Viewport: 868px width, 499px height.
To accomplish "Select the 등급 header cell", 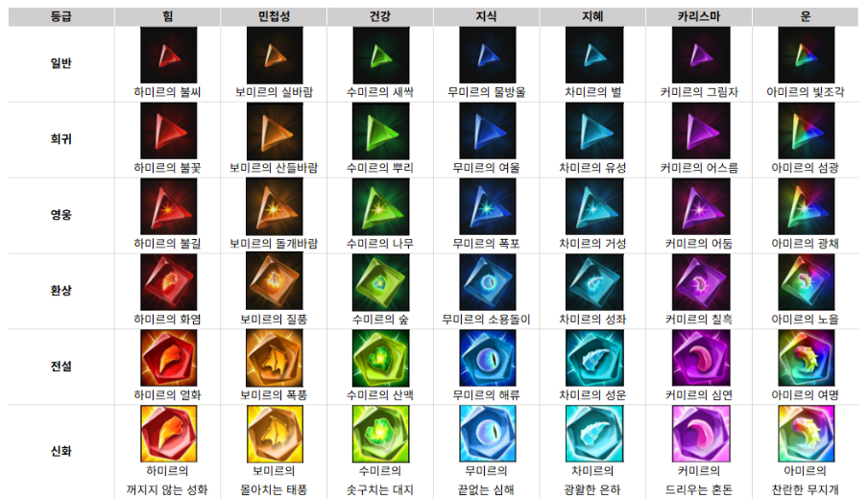I will (x=60, y=16).
